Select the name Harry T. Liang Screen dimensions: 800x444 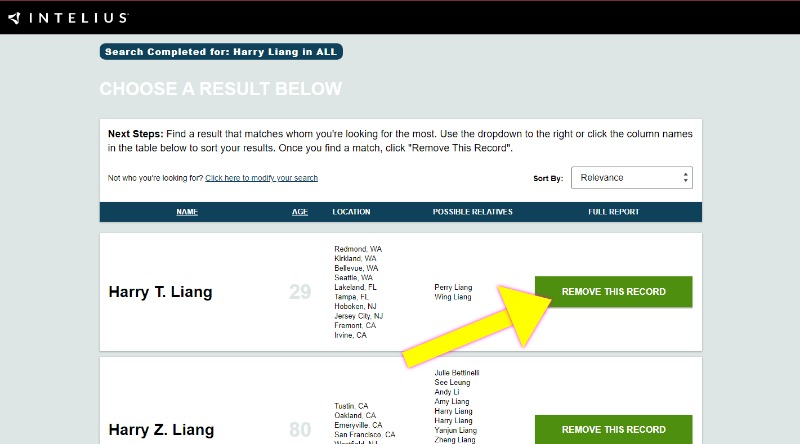tap(160, 292)
